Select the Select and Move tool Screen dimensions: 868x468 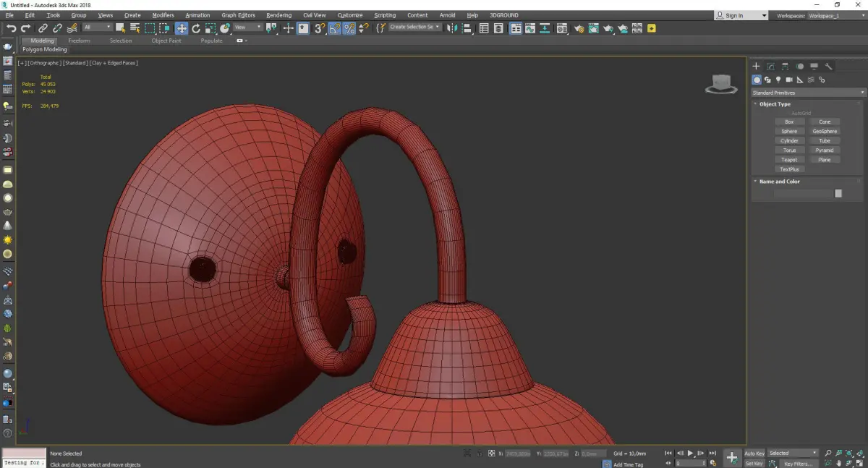pyautogui.click(x=181, y=28)
